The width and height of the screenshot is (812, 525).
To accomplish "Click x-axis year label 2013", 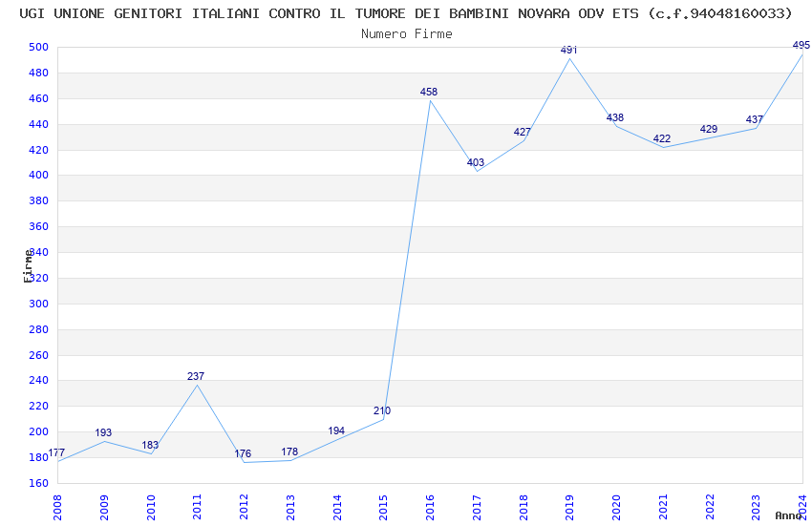I will [290, 507].
